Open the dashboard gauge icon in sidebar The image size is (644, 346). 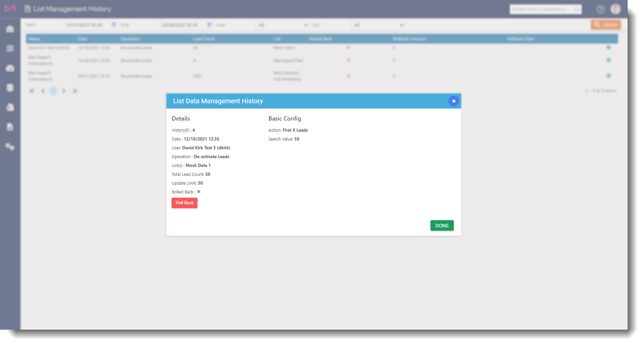click(10, 68)
